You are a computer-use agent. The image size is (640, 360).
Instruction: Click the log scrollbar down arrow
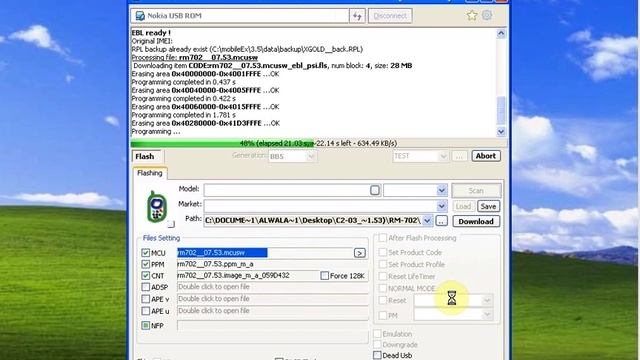tap(501, 131)
